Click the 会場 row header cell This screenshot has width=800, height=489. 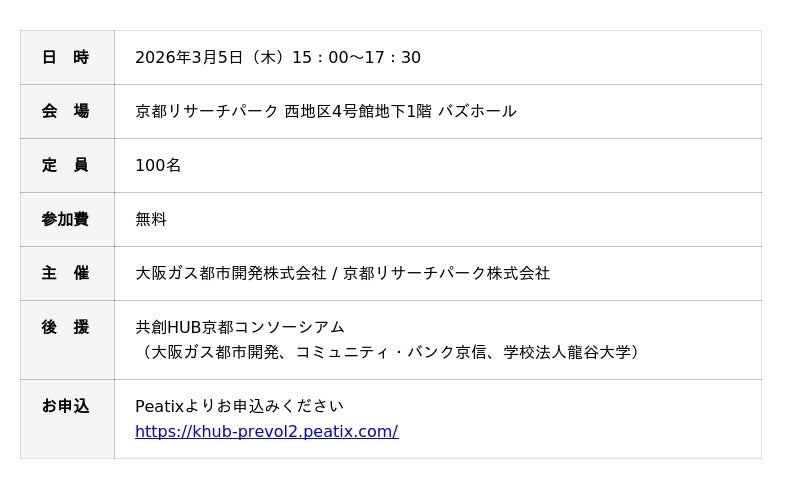pos(66,111)
